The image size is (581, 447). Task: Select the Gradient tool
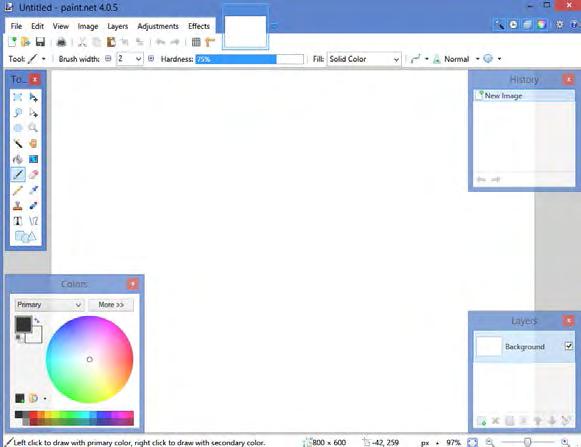[x=33, y=159]
